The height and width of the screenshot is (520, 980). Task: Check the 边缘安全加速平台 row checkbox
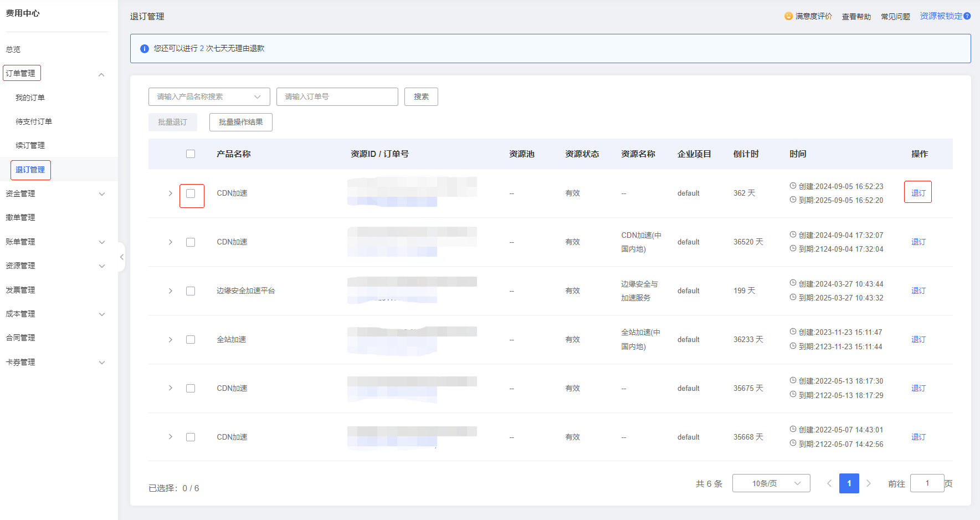pyautogui.click(x=191, y=291)
